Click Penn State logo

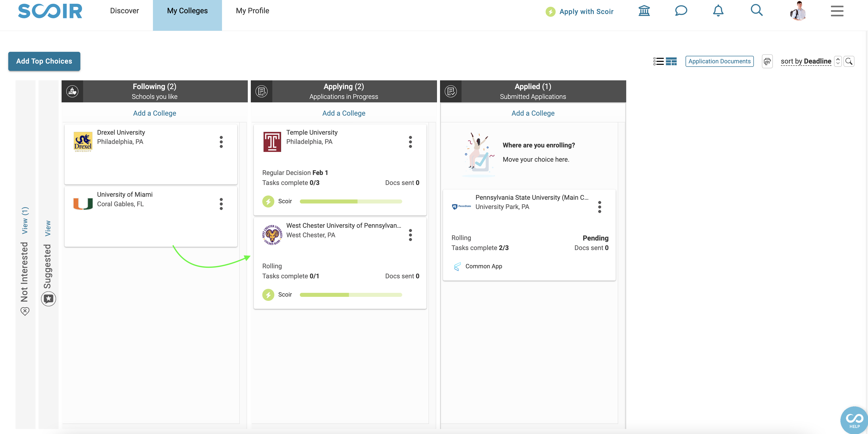[x=461, y=206]
